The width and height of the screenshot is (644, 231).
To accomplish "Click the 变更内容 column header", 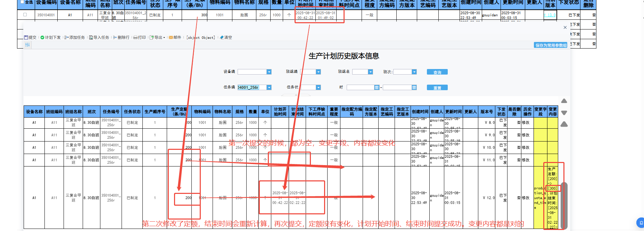I will click(553, 112).
